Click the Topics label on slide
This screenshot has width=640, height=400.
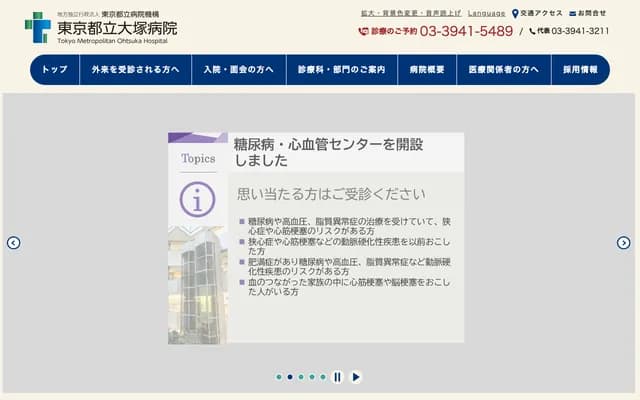click(198, 158)
